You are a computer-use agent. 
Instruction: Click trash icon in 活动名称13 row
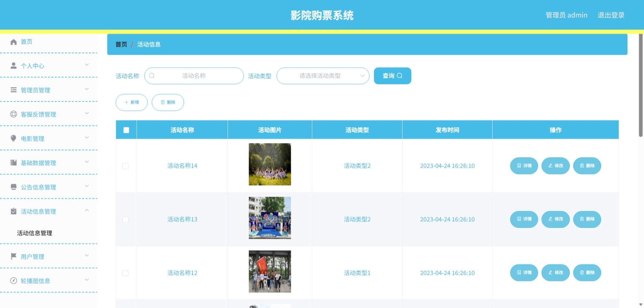click(582, 219)
